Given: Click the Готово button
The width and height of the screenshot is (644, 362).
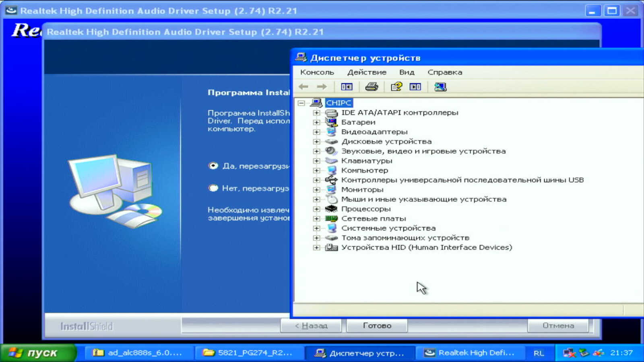Looking at the screenshot, I should click(x=377, y=325).
